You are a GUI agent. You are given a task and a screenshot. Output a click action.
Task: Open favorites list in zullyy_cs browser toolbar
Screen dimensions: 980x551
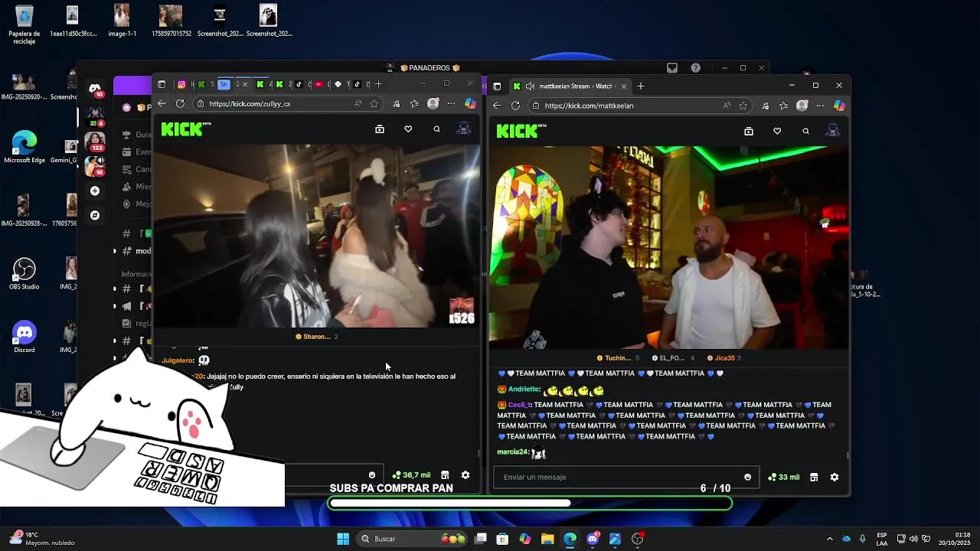(x=414, y=103)
